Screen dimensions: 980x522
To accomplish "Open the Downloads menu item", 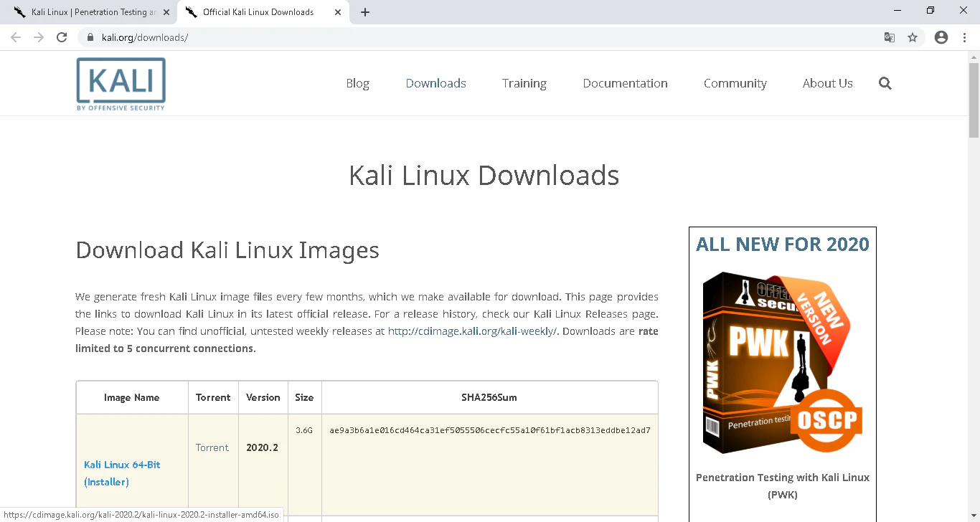I will point(435,83).
